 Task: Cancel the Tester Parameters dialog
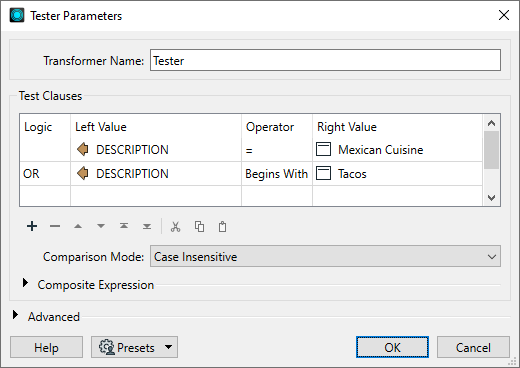(x=473, y=347)
